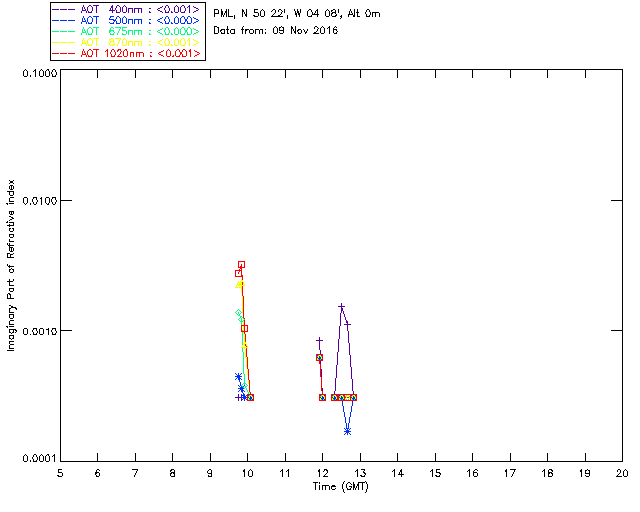Click the topmost green diamond marker near 9.8
640x512 pixels.
tap(238, 312)
